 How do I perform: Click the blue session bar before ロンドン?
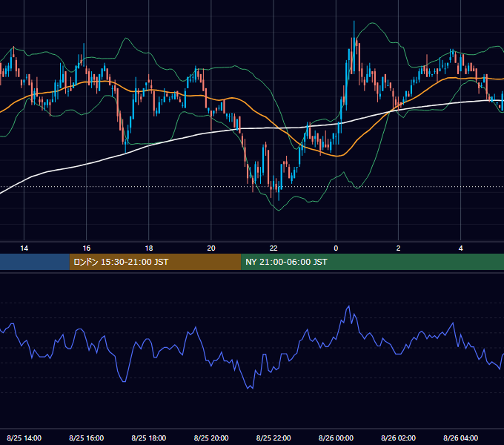[35, 262]
